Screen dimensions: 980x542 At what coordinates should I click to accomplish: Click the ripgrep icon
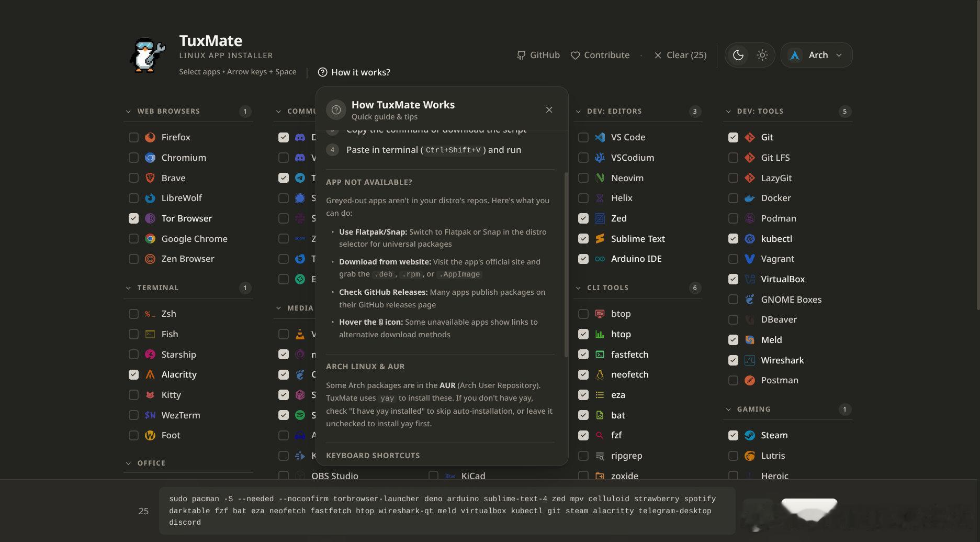[600, 456]
